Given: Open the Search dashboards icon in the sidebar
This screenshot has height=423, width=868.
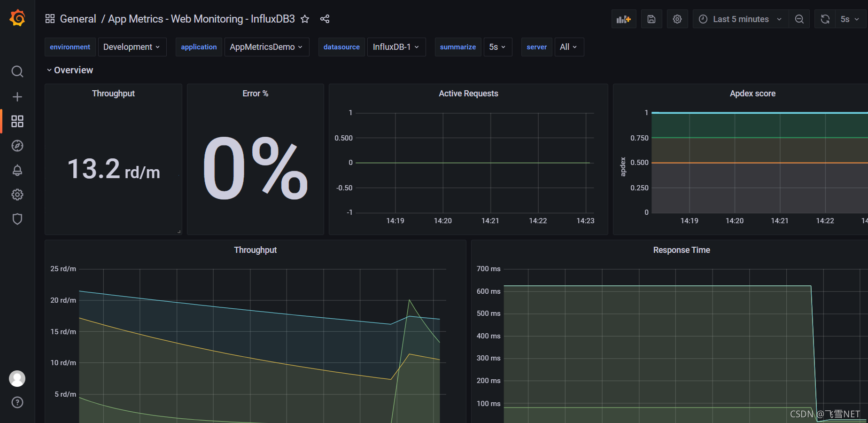Looking at the screenshot, I should (17, 71).
